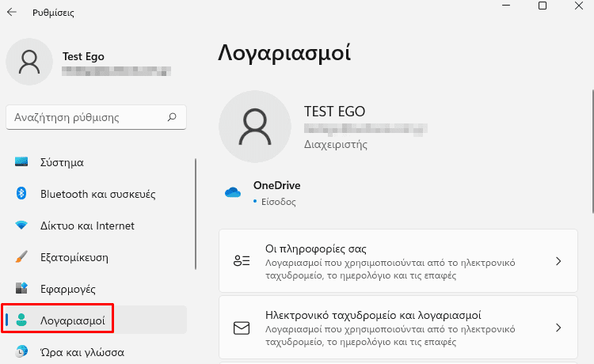Expand Οι πληροφορίες σας chevron

click(558, 261)
